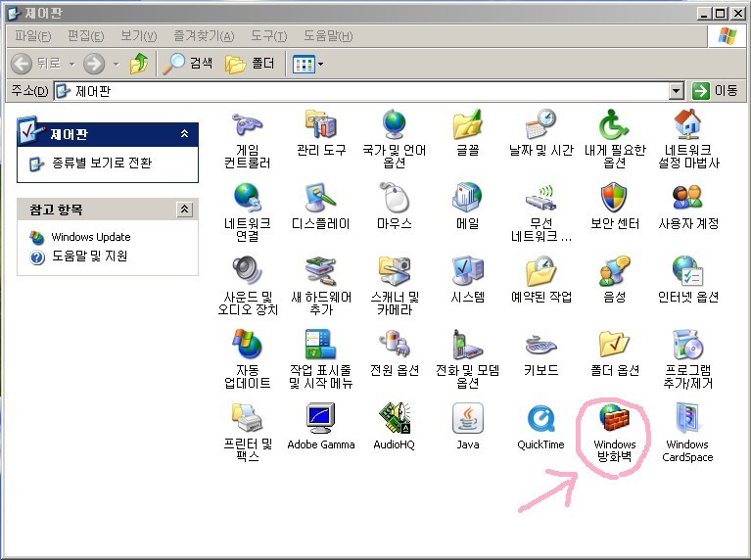751x560 pixels.
Task: Click the 이동 go button
Action: pos(715,90)
